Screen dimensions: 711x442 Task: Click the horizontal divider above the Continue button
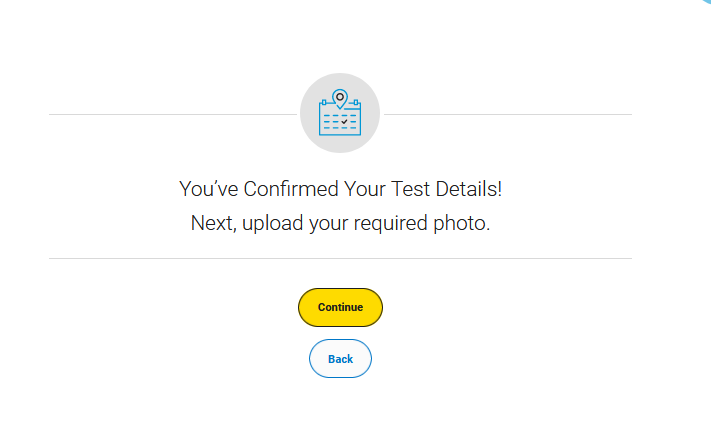click(340, 258)
